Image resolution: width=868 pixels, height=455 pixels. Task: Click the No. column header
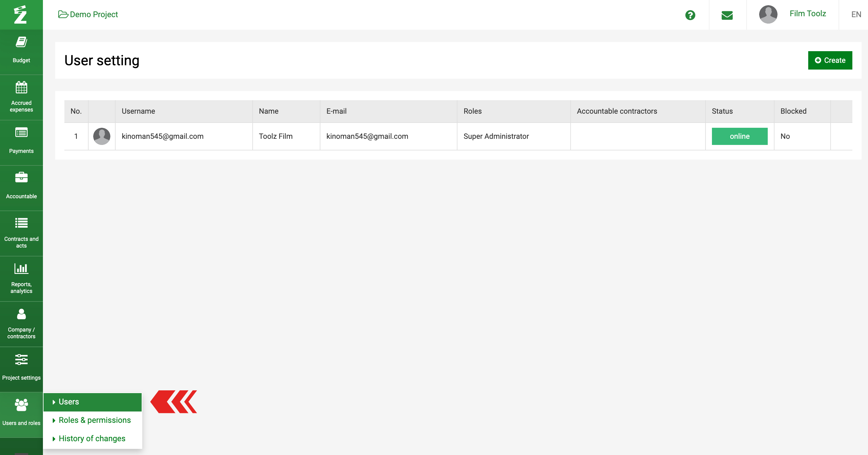pos(76,111)
